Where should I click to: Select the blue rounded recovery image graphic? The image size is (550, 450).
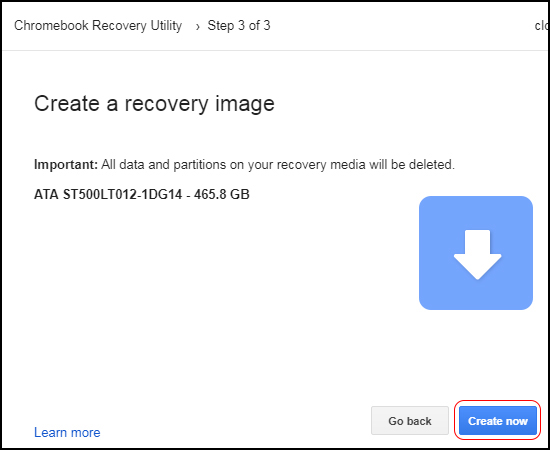[476, 253]
